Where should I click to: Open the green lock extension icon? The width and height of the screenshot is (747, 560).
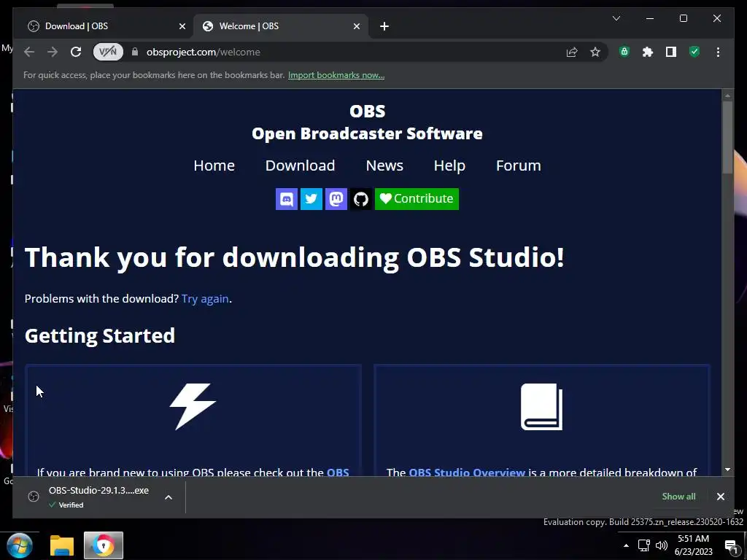(x=624, y=52)
